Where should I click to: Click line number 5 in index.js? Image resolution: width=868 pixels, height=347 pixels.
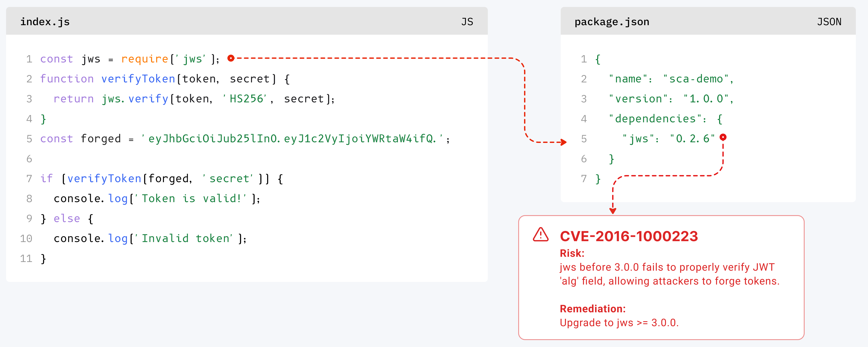coord(29,139)
